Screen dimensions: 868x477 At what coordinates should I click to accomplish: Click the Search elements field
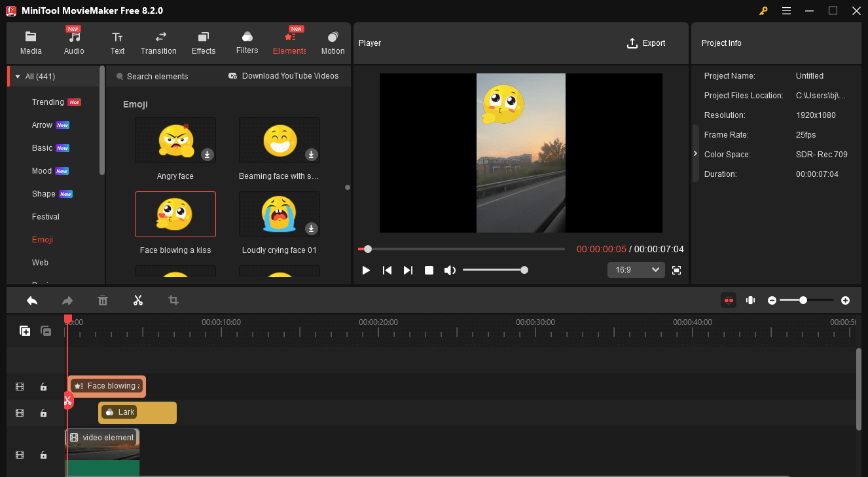(157, 77)
